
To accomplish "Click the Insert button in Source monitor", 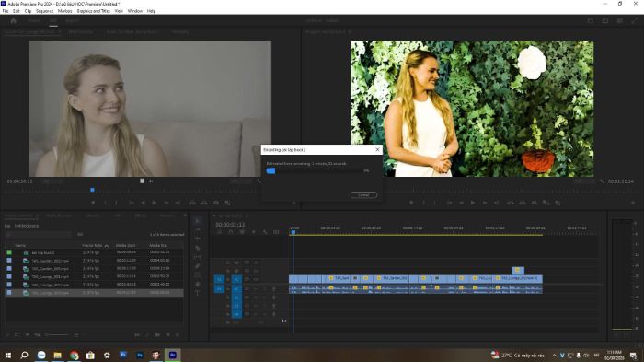I will (x=192, y=203).
